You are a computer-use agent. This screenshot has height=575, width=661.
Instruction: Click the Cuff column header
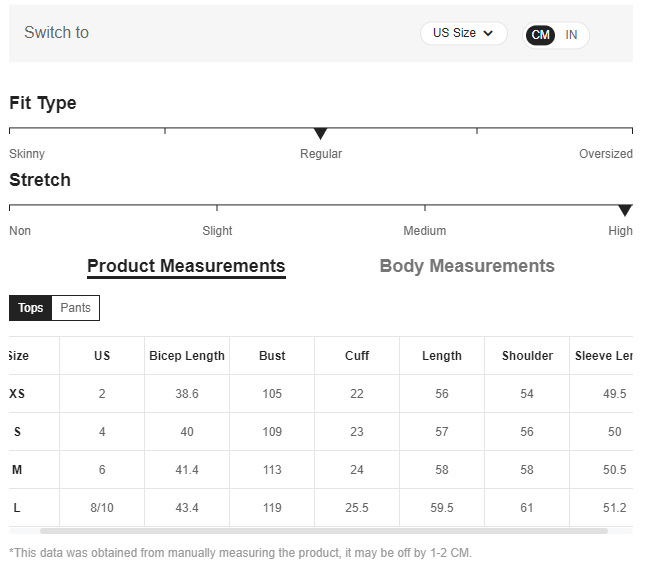click(357, 356)
